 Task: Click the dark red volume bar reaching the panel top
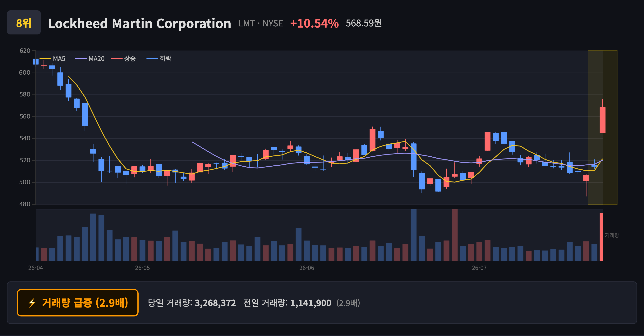point(455,235)
